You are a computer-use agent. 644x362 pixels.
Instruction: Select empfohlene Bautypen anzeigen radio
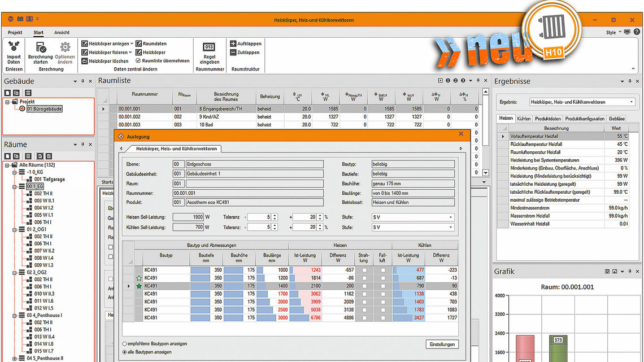pyautogui.click(x=124, y=344)
